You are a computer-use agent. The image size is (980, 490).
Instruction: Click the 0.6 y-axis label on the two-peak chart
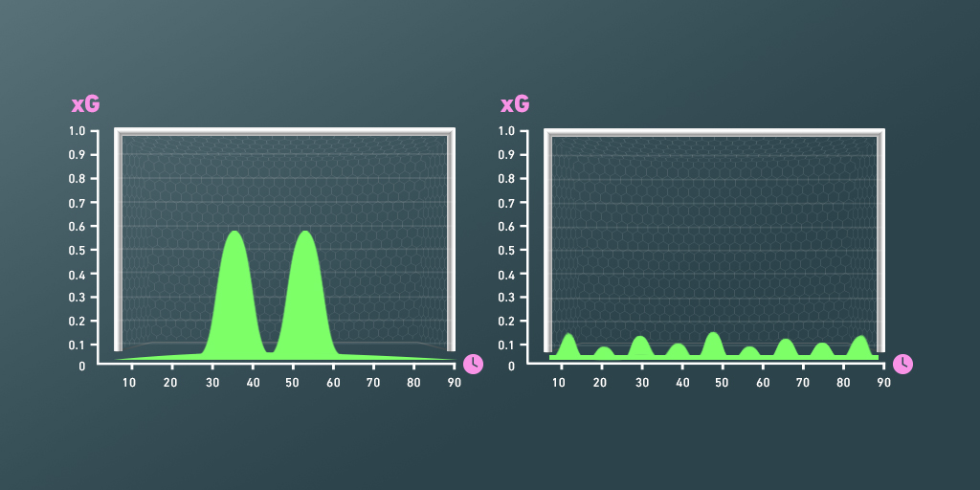77,226
